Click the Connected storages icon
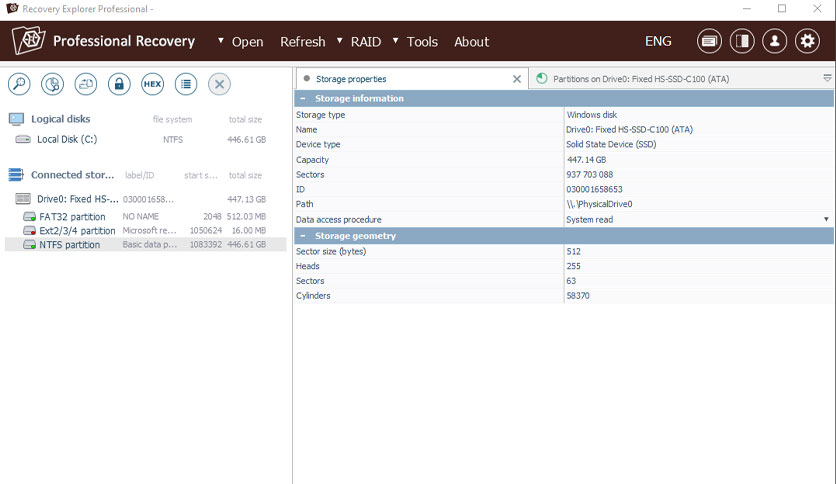The width and height of the screenshot is (836, 484). [16, 174]
